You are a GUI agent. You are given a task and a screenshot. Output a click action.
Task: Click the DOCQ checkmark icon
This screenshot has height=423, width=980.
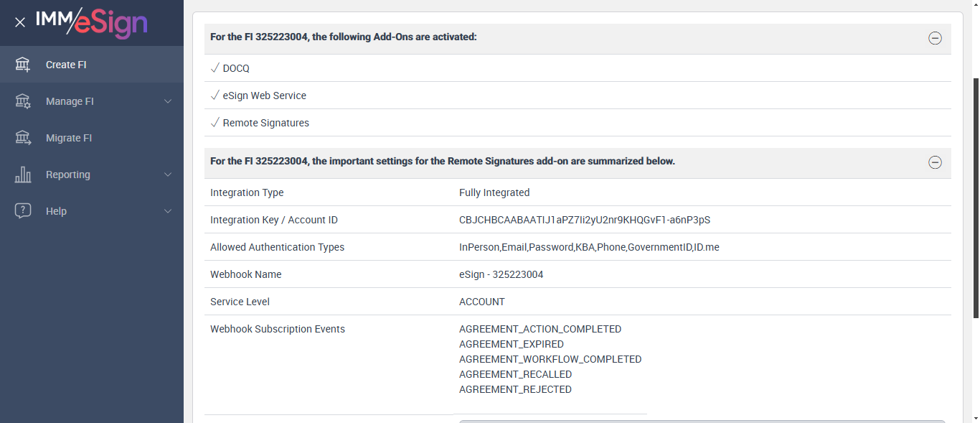point(215,68)
